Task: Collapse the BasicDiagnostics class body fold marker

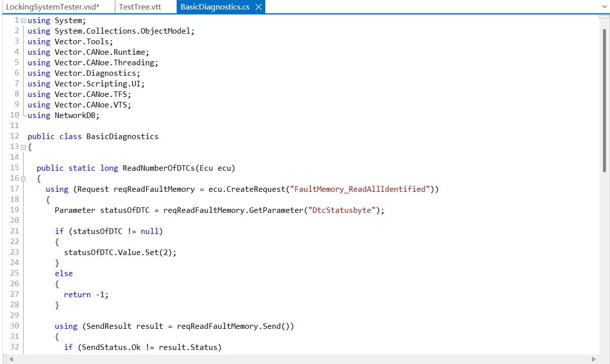Action: [23, 147]
